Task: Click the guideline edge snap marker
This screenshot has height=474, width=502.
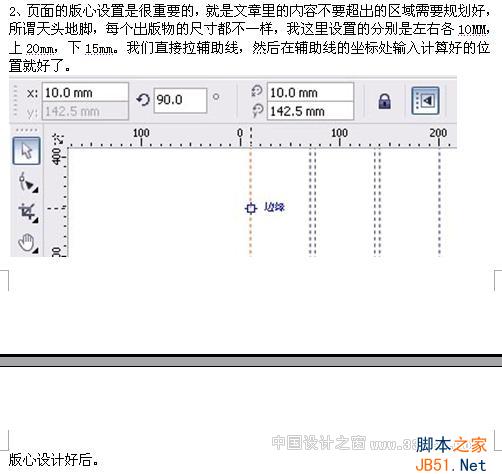Action: click(251, 208)
